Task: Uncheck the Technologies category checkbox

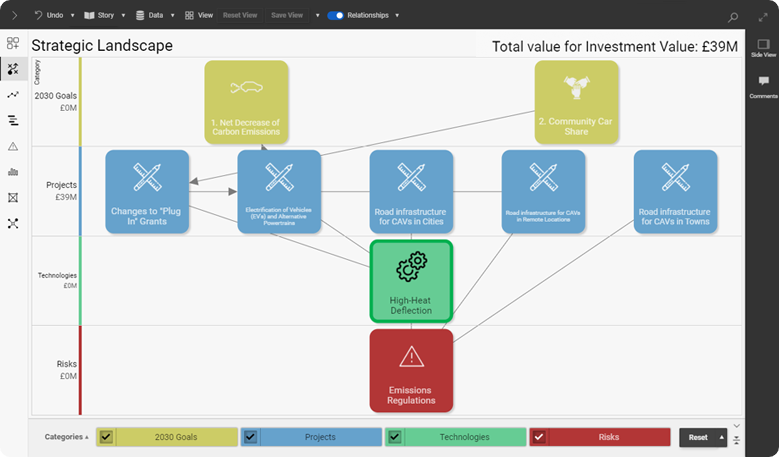Action: [395, 437]
